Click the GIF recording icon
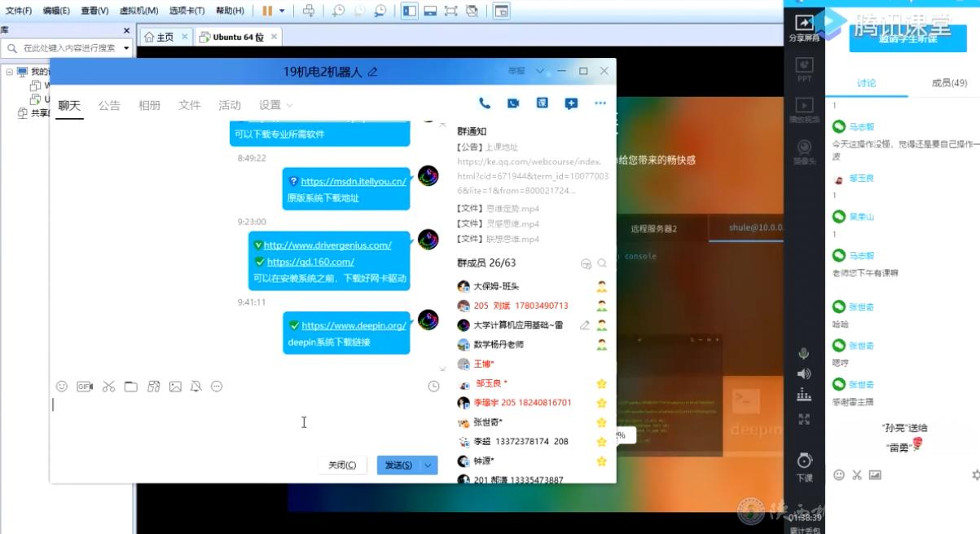This screenshot has height=534, width=980. click(x=85, y=386)
